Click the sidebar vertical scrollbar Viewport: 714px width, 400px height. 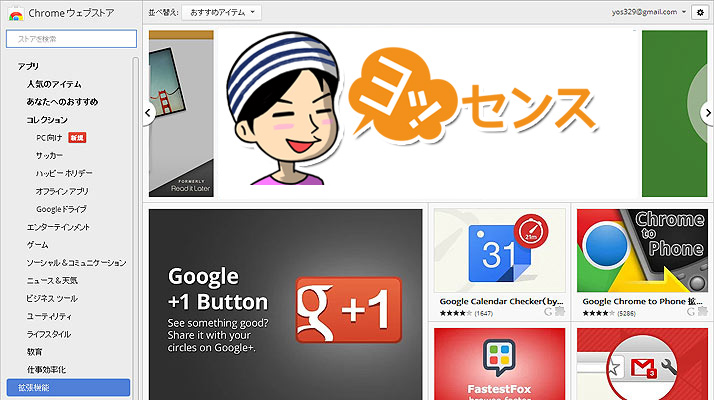coord(135,228)
